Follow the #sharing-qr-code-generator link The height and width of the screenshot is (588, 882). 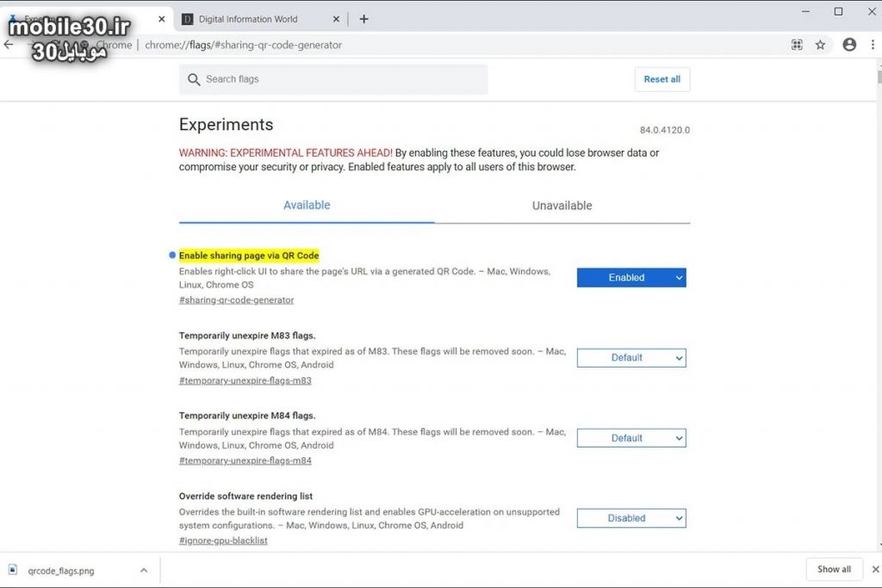pos(236,300)
